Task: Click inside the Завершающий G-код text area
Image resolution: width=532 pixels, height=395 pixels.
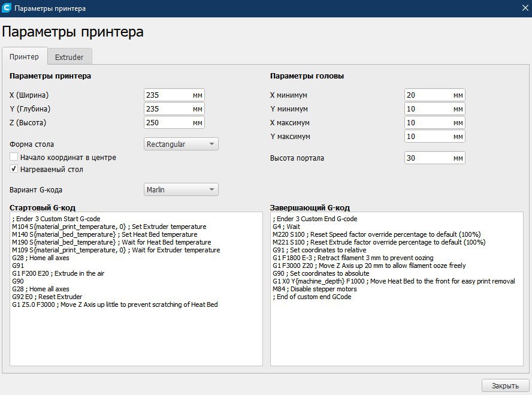Action: tap(397, 289)
